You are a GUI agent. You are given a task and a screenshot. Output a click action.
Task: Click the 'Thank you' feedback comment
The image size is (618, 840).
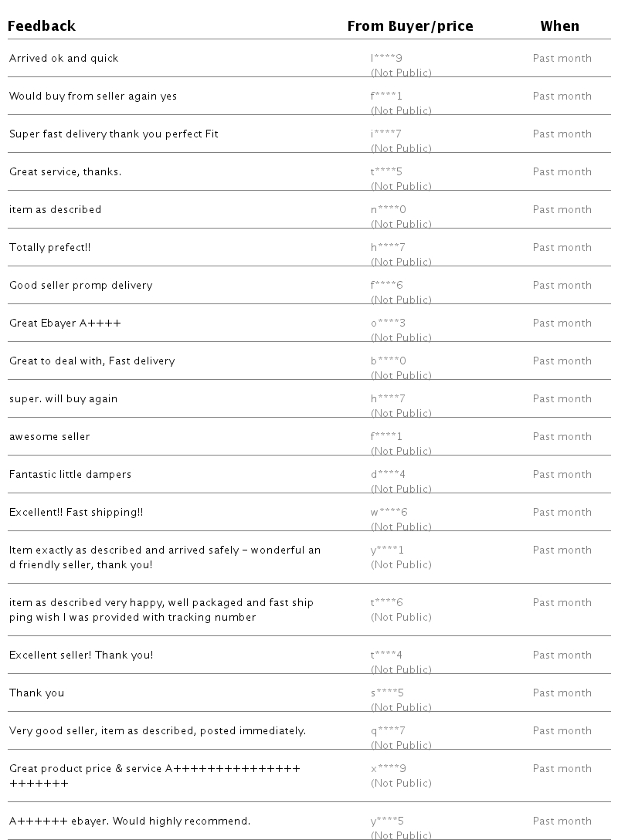[36, 693]
